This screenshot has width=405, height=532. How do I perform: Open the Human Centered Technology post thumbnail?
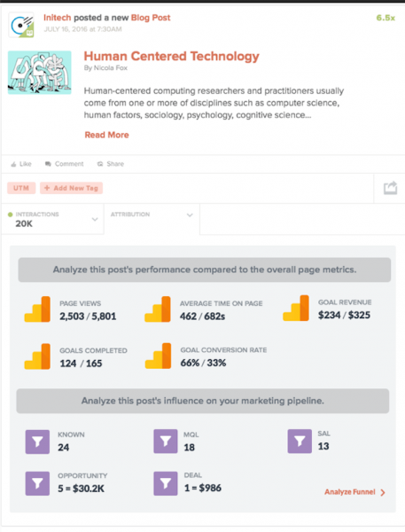click(x=40, y=73)
